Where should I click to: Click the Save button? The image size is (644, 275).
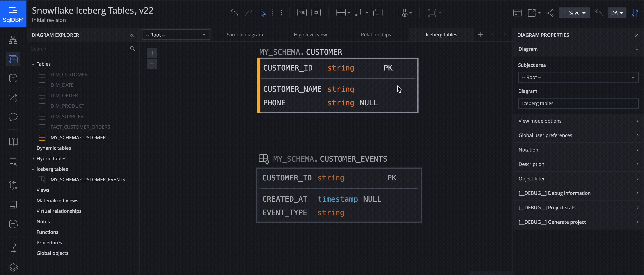[574, 13]
